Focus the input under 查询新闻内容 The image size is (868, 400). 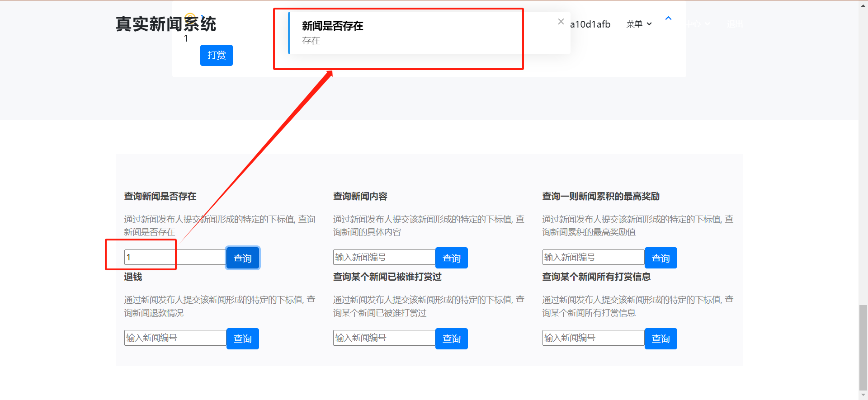pyautogui.click(x=384, y=257)
